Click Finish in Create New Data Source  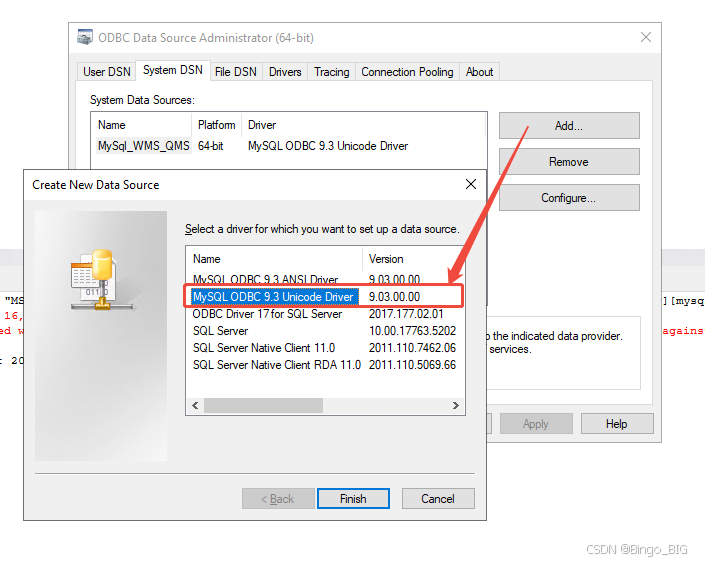tap(353, 499)
